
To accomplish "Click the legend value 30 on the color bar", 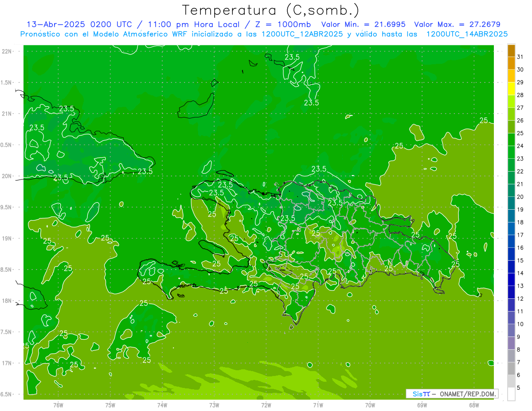I will [x=520, y=70].
